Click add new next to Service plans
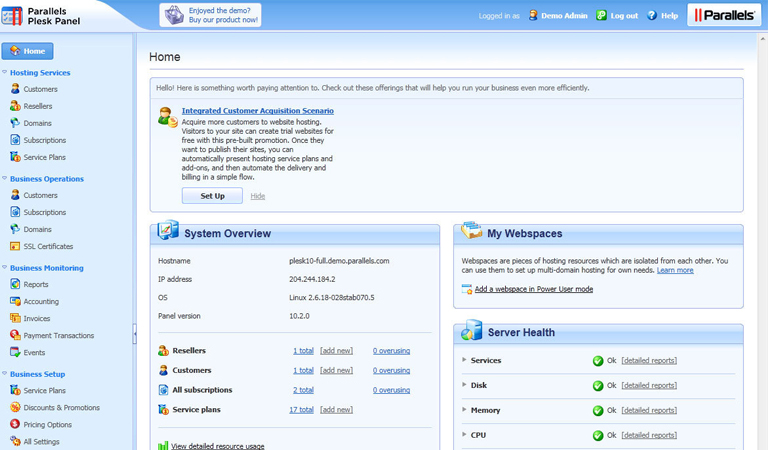Screen dimensions: 768x450 pos(336,409)
